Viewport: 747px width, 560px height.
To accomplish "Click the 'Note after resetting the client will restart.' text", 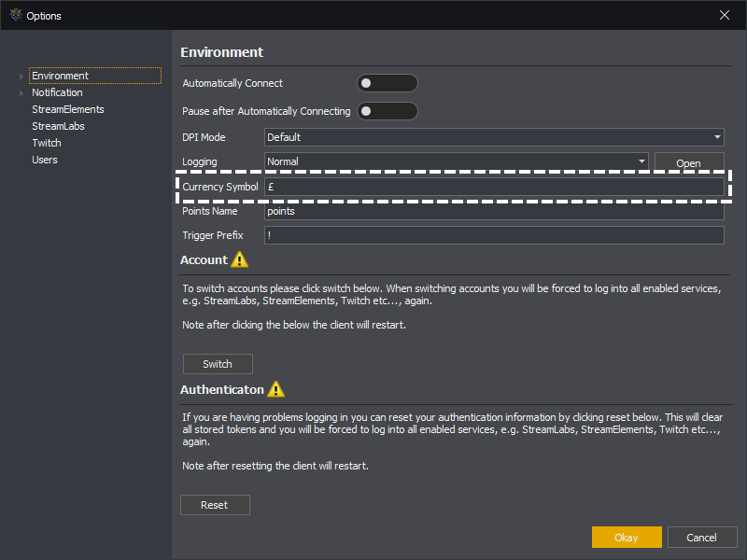I will (275, 466).
